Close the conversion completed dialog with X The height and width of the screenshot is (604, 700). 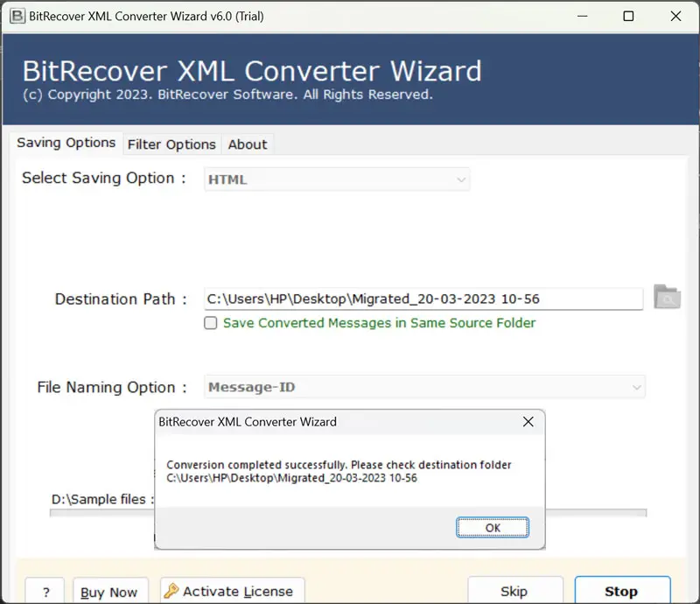pos(528,422)
